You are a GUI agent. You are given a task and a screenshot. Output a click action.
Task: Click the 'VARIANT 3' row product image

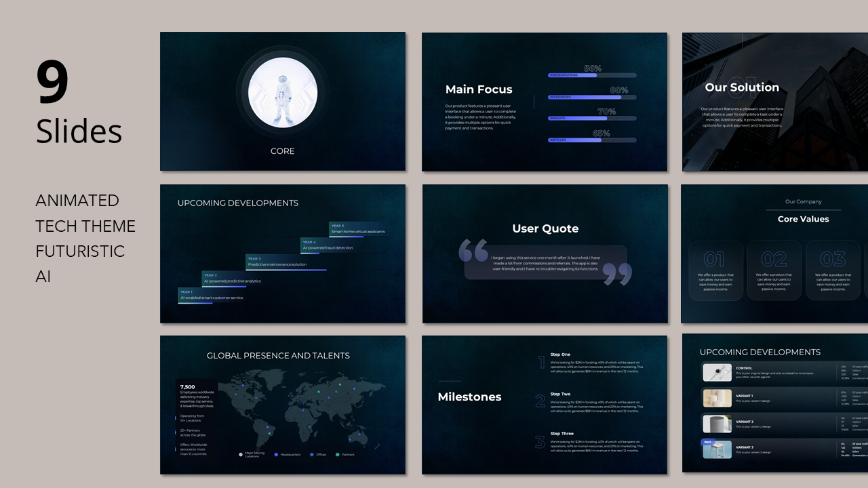pyautogui.click(x=717, y=449)
